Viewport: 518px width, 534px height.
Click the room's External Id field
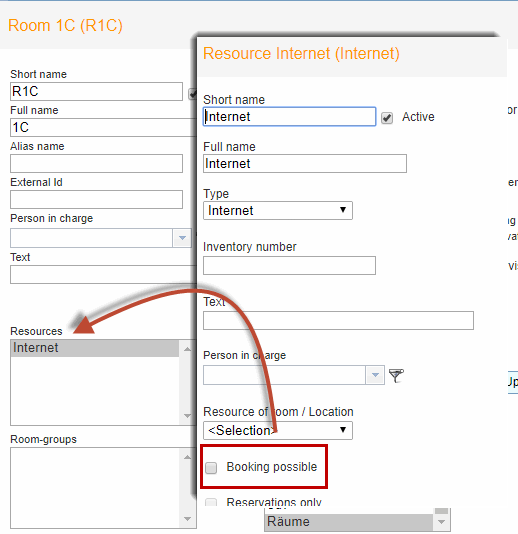tap(96, 199)
